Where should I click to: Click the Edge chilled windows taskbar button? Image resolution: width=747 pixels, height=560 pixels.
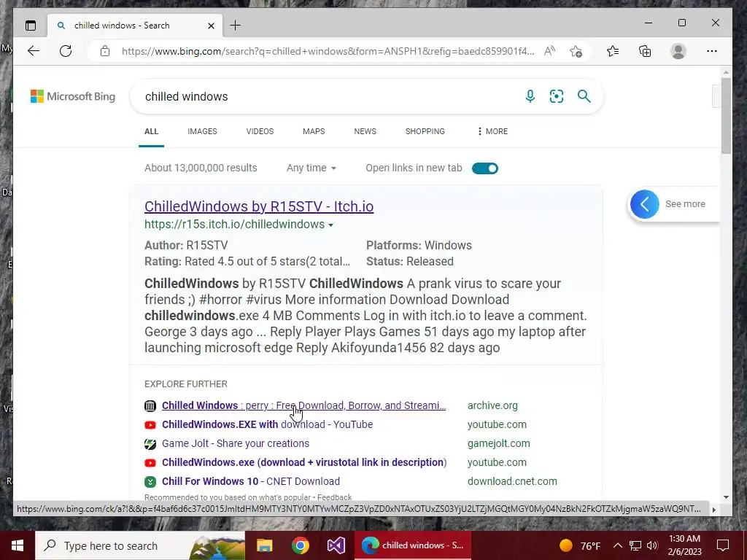point(413,545)
